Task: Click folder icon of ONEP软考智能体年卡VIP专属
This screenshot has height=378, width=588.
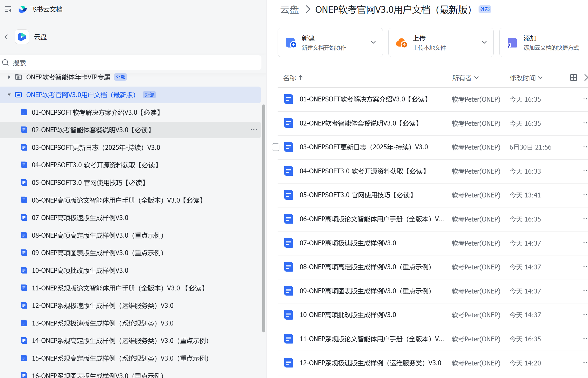Action: 18,77
